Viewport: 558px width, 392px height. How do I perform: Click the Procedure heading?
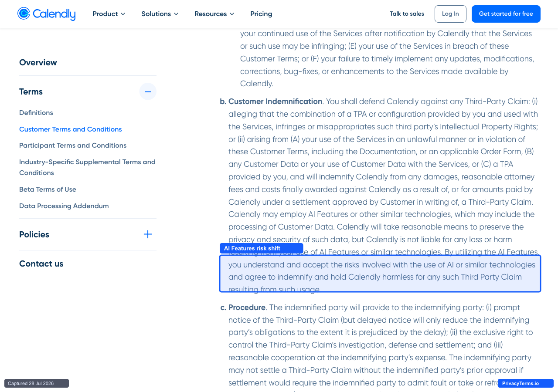click(247, 308)
